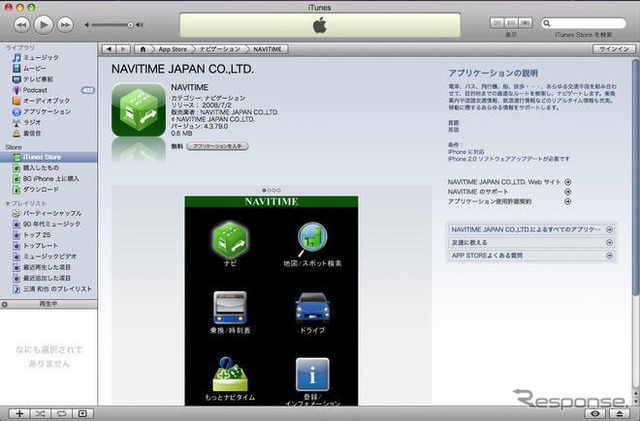Select third screenshot page dot
The height and width of the screenshot is (421, 640).
pyautogui.click(x=274, y=190)
